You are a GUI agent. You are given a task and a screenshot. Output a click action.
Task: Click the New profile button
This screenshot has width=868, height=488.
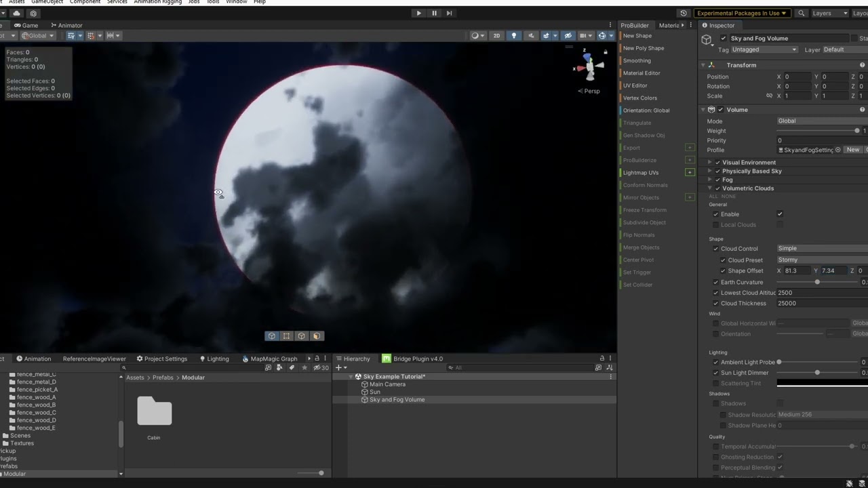(853, 150)
